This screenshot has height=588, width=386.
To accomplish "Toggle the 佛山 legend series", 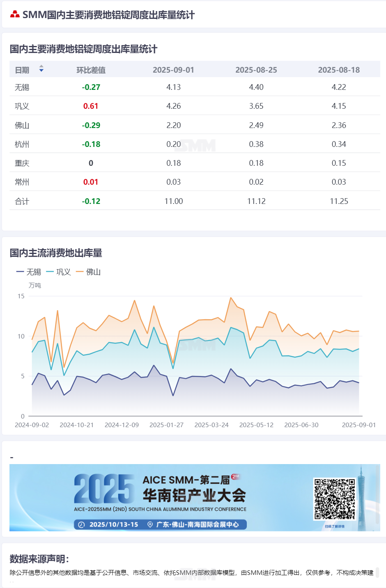I will coord(88,272).
